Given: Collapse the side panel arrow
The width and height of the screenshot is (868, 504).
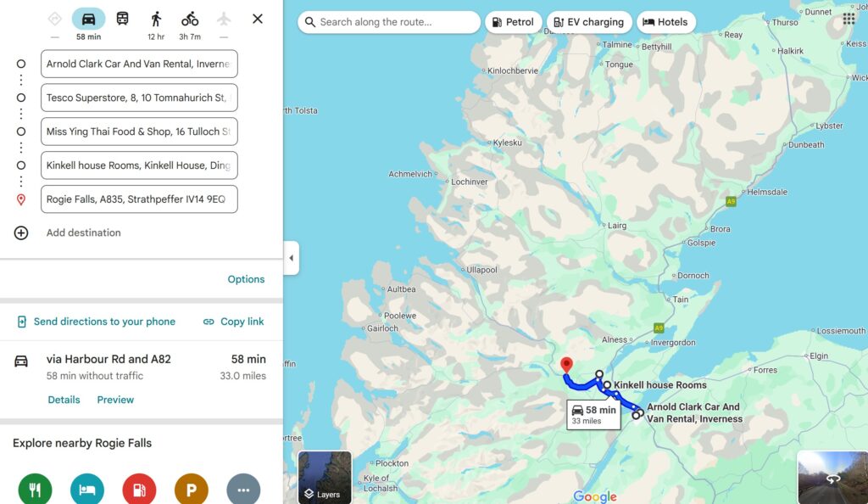Looking at the screenshot, I should pyautogui.click(x=292, y=258).
